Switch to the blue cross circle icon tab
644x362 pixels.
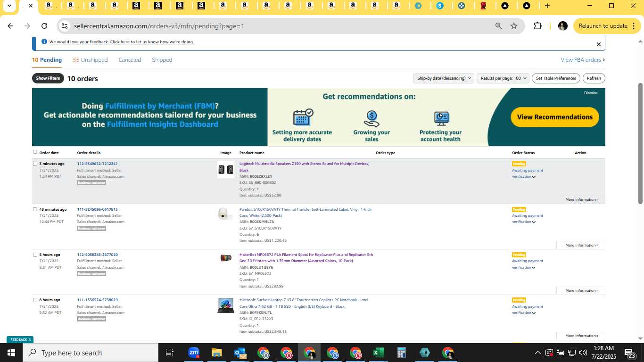click(462, 6)
